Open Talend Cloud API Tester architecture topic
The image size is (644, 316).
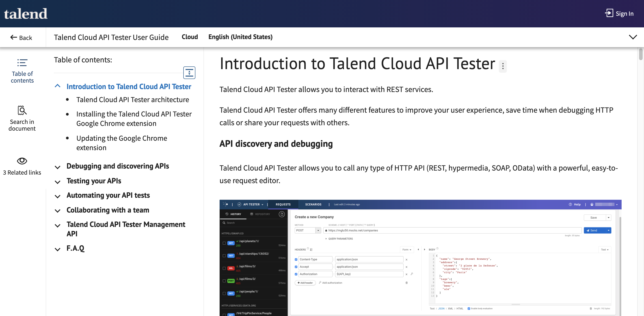coord(132,100)
